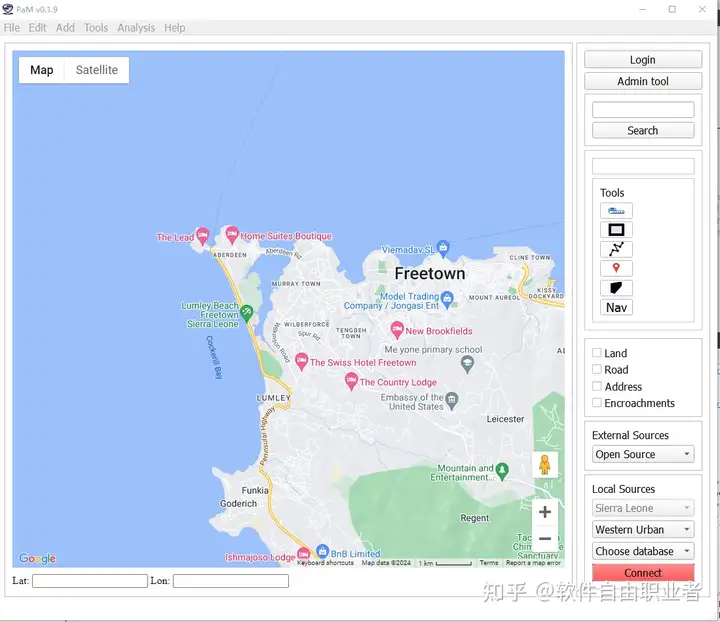
Task: Enable the Address layer checkbox
Action: coord(596,386)
